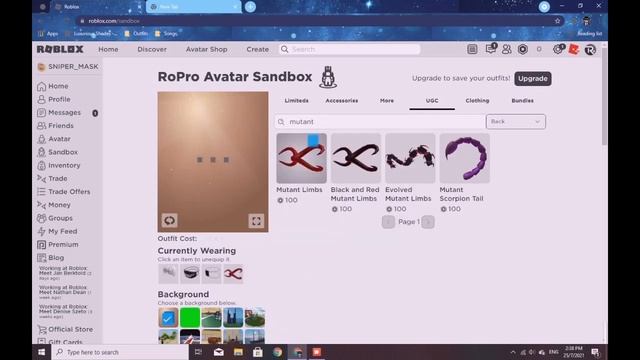Image resolution: width=640 pixels, height=360 pixels.
Task: Open Home in the left sidebar
Action: (x=58, y=86)
